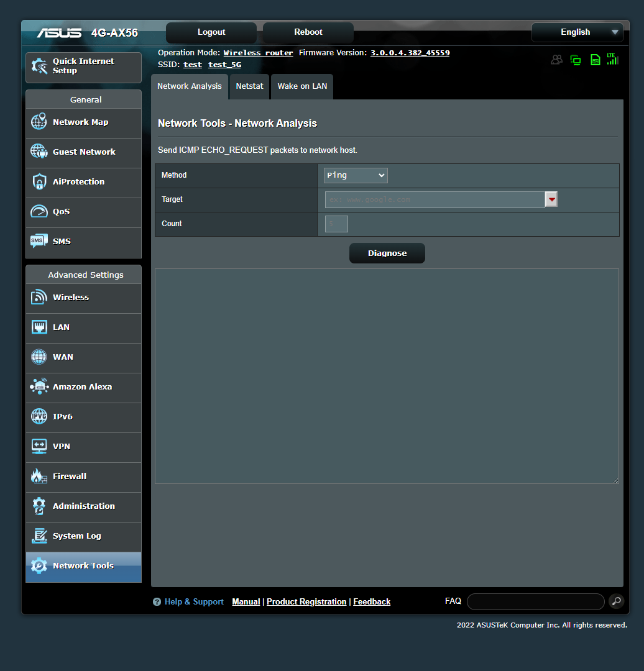Open the Method Ping dropdown

[x=356, y=175]
